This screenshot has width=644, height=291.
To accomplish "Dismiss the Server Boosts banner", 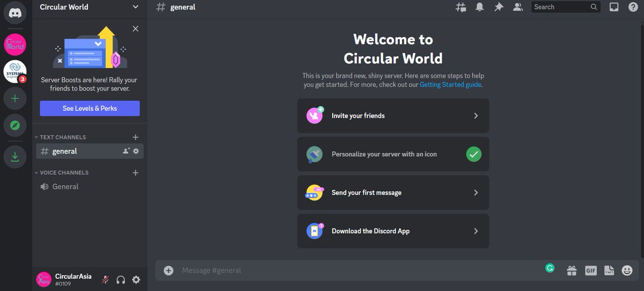I will coord(135,28).
